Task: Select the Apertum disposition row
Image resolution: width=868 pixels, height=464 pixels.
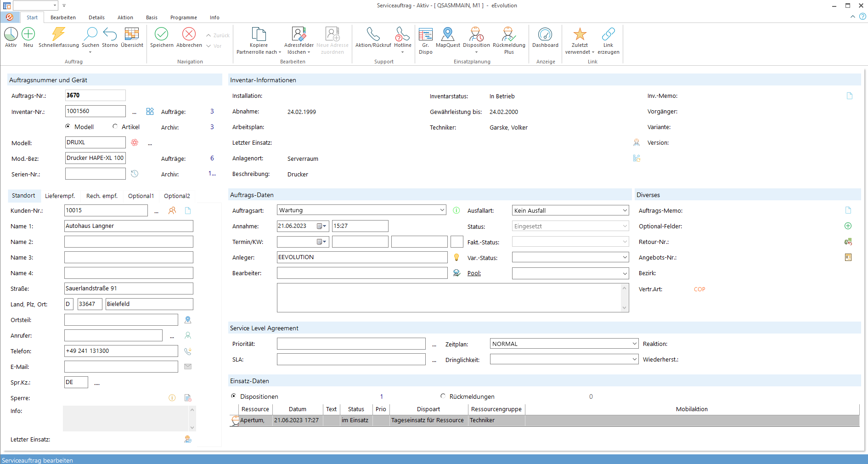Action: [x=544, y=420]
